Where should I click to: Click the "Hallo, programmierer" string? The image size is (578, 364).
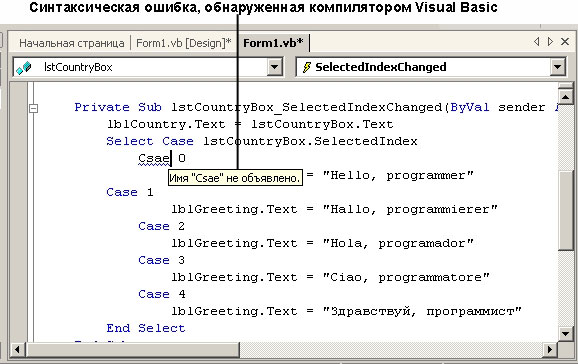coord(410,209)
